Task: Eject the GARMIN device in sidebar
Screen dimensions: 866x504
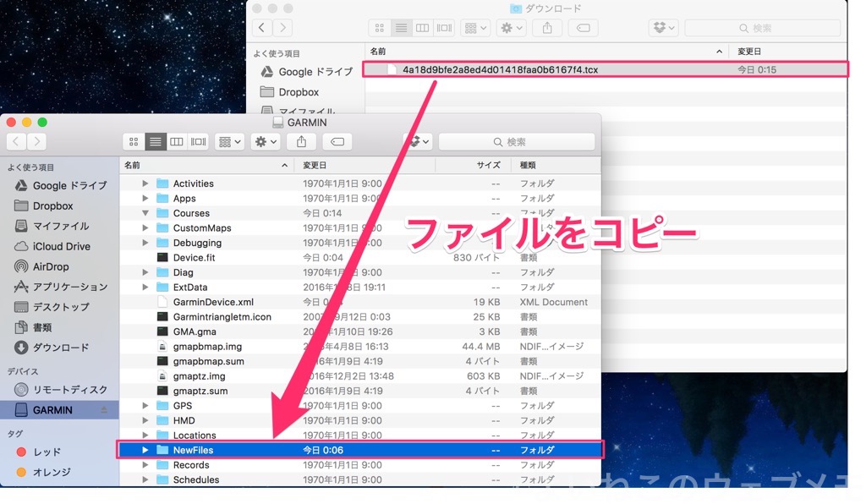Action: pyautogui.click(x=104, y=410)
